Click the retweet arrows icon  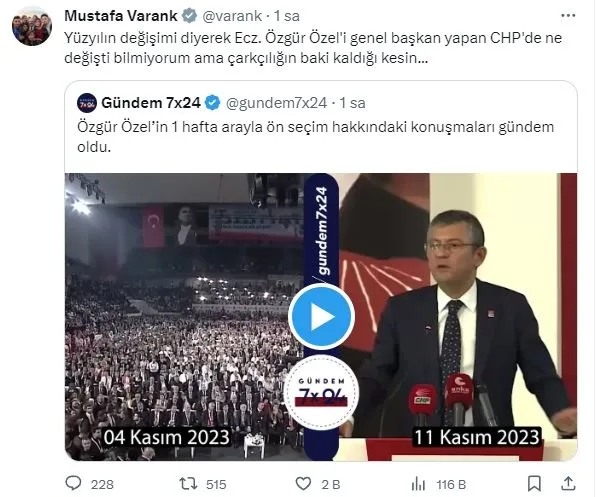(188, 484)
